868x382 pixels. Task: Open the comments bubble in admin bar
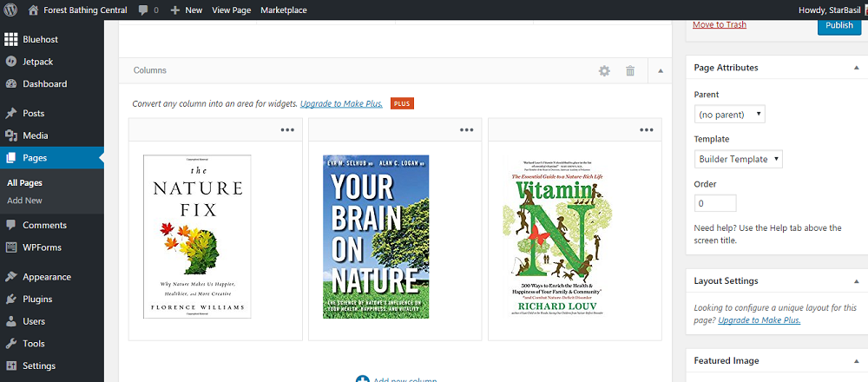click(143, 10)
